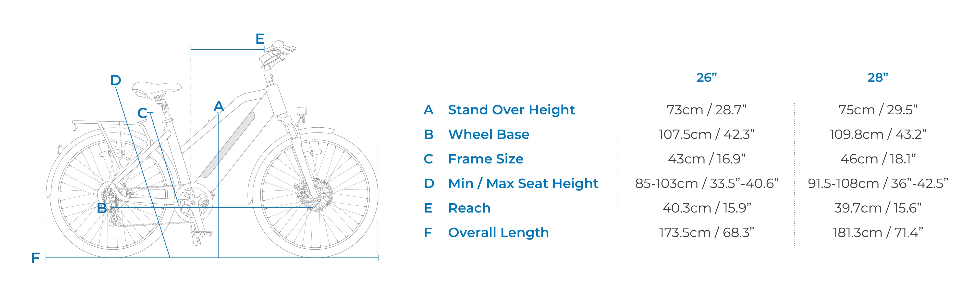Select the 28” column header
Viewport: 980px width, 307px height.
878,78
